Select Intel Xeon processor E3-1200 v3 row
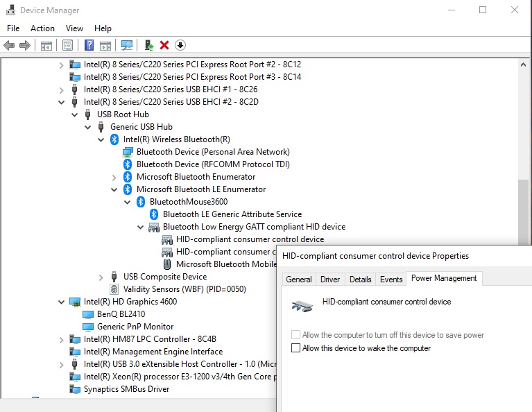 tap(180, 377)
